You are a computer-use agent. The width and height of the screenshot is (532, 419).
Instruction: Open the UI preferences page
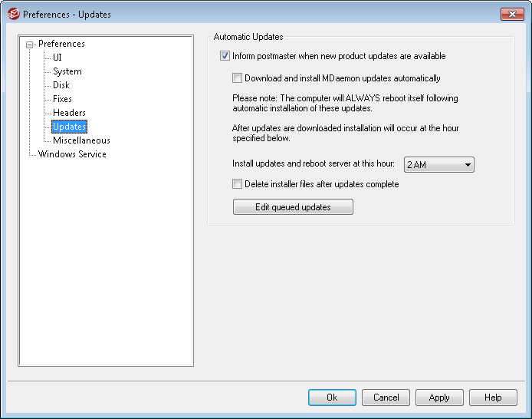coord(57,58)
